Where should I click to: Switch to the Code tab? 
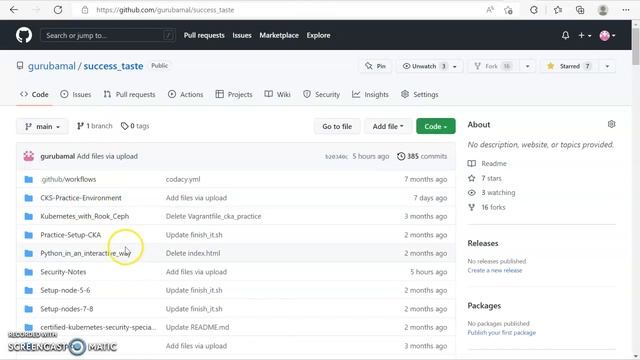(x=34, y=94)
